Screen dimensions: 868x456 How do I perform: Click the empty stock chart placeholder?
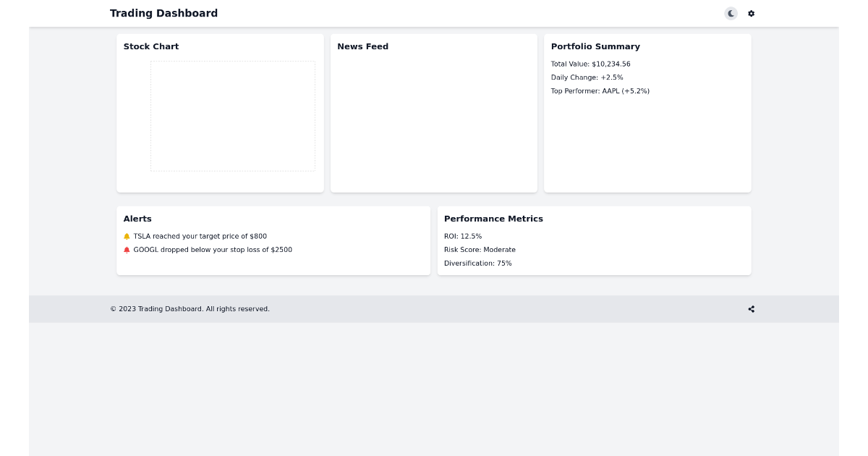pyautogui.click(x=233, y=116)
